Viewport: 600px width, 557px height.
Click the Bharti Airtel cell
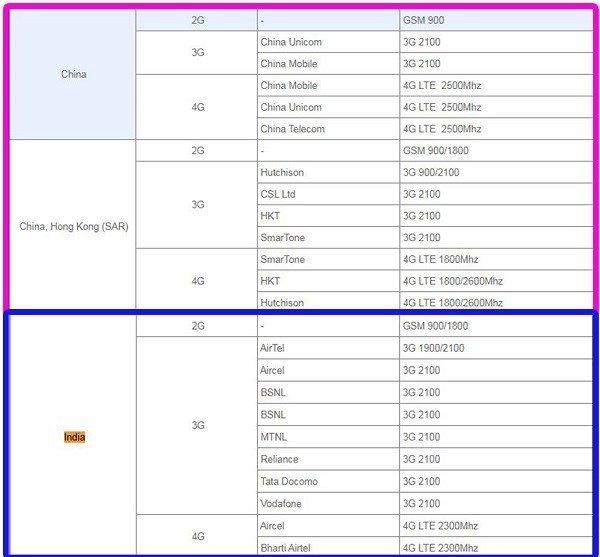click(x=328, y=547)
